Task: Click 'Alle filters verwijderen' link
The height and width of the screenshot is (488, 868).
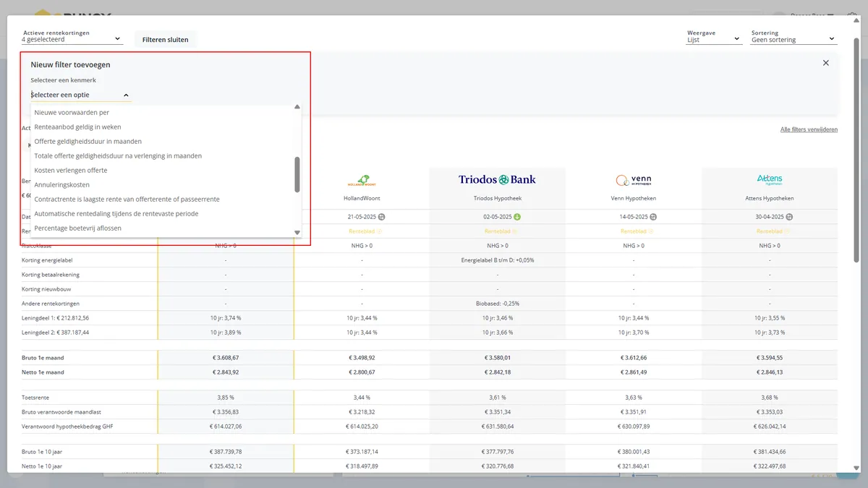Action: point(809,129)
